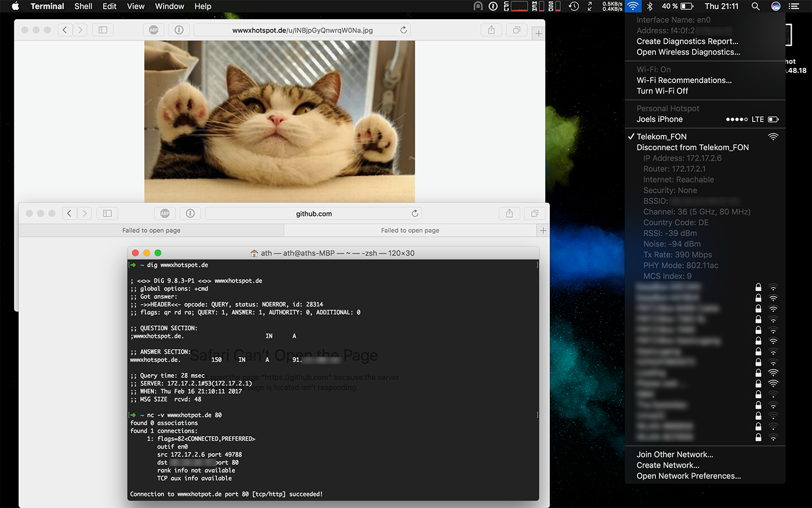Open Network Preferences from the Wi-Fi menu

point(687,475)
